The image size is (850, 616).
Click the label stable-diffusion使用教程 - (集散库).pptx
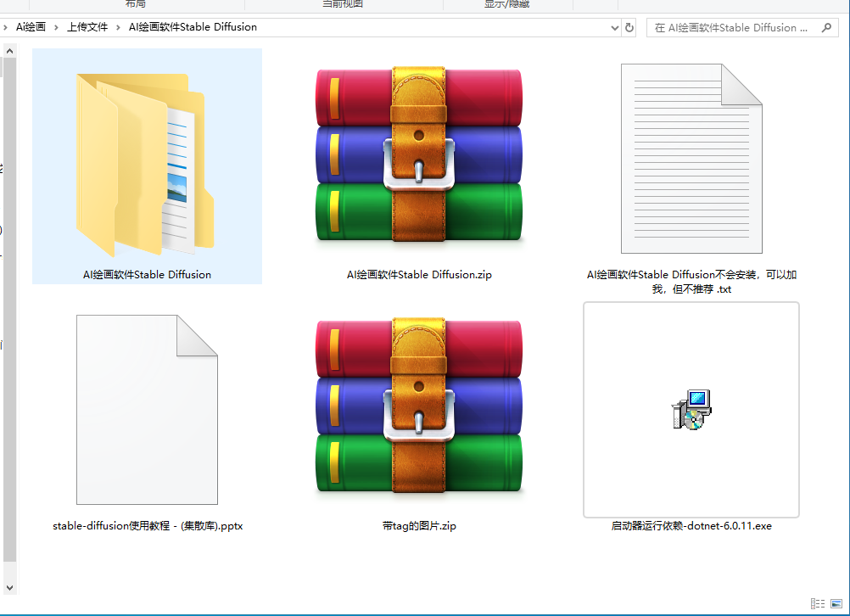tap(148, 526)
